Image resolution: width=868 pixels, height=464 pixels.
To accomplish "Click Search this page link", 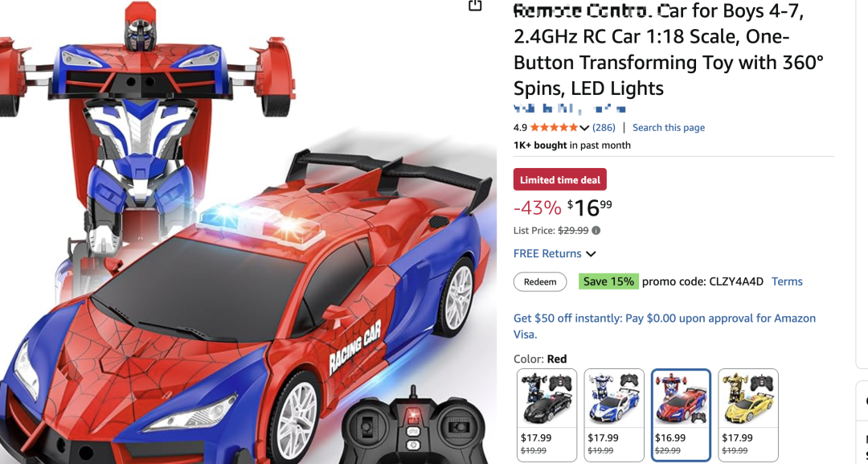I will click(x=669, y=127).
